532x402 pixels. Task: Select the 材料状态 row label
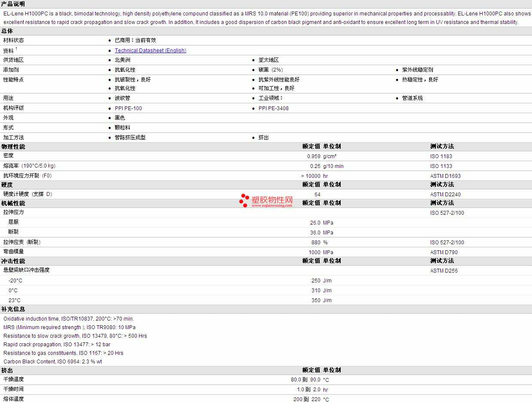click(14, 40)
